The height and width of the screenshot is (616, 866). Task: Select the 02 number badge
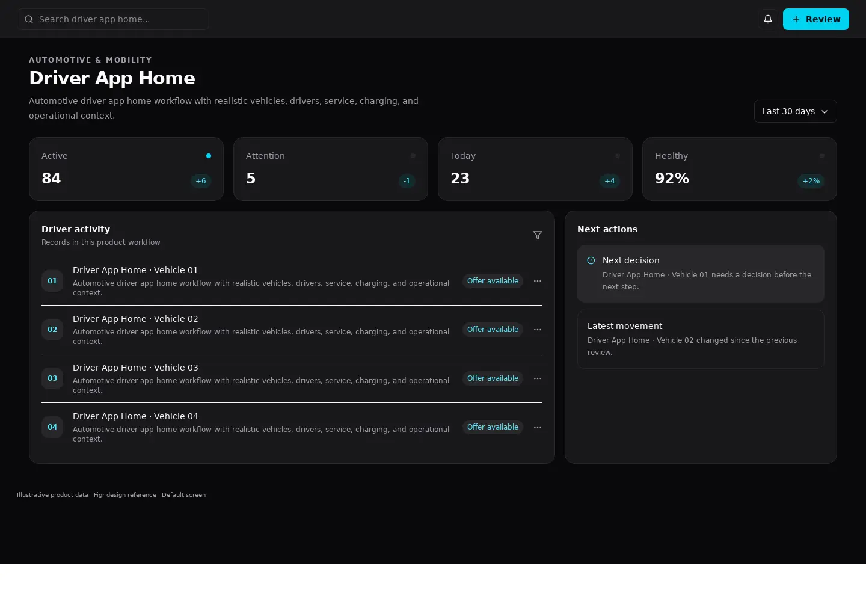pos(52,330)
